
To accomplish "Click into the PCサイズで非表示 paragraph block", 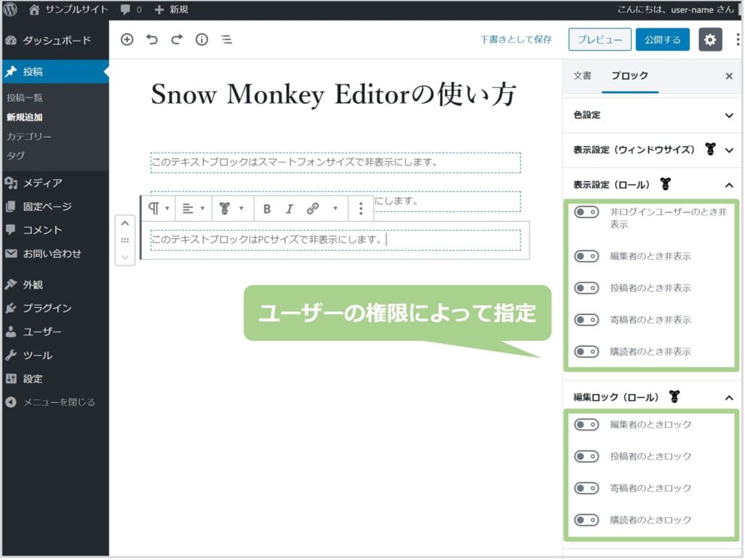I will [x=335, y=240].
